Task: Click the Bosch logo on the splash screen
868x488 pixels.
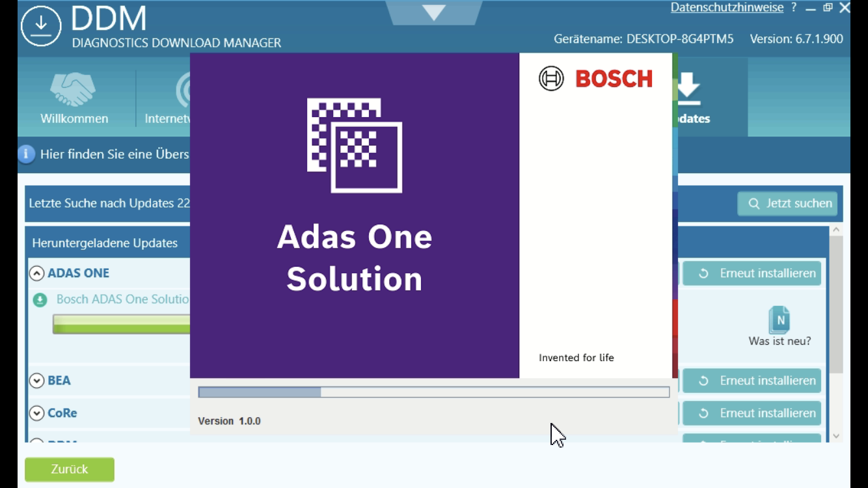Action: 595,79
